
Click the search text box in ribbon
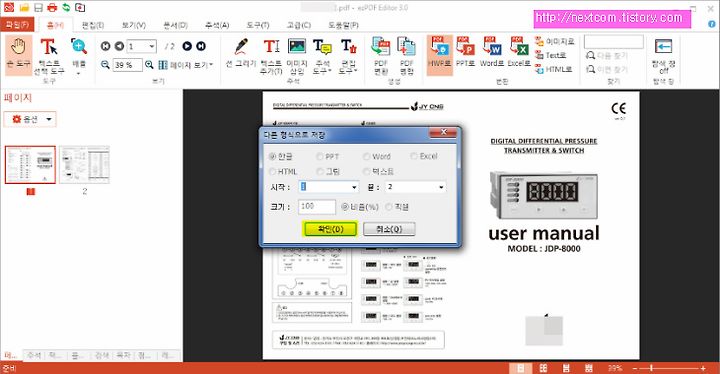tap(613, 42)
